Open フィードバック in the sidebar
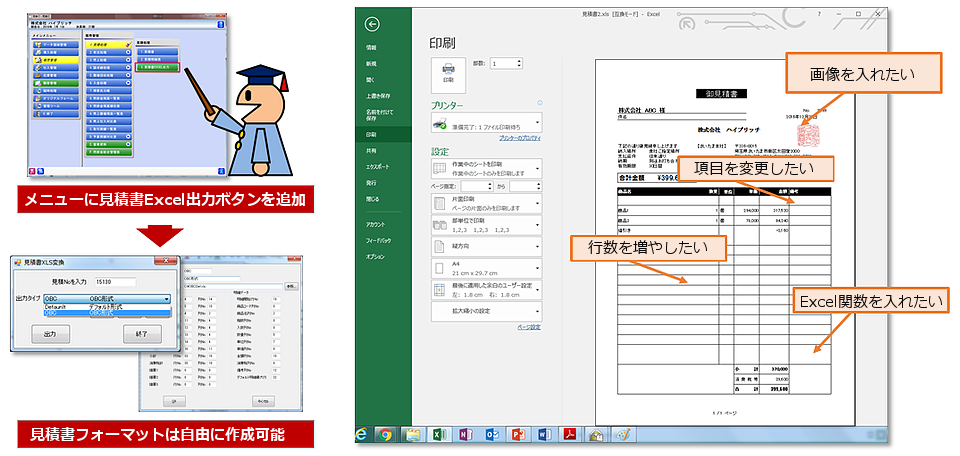This screenshot has height=456, width=960. tap(380, 241)
